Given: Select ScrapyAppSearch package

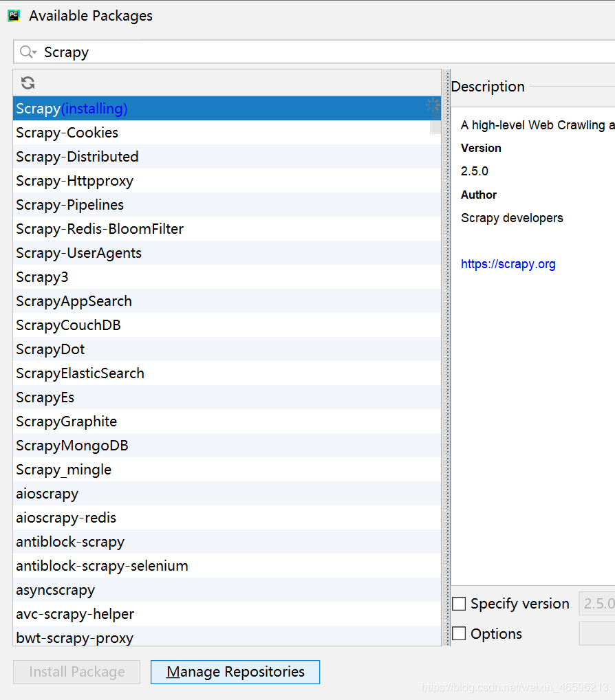Looking at the screenshot, I should (x=227, y=301).
